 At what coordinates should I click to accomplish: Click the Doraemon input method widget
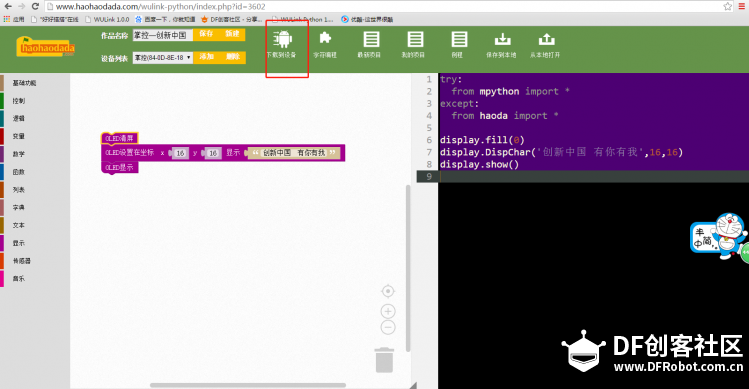pos(718,236)
